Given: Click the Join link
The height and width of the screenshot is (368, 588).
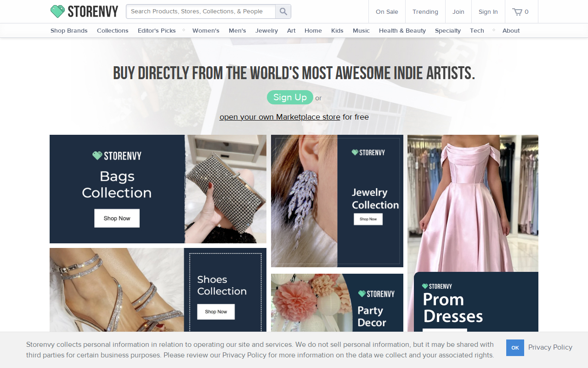Looking at the screenshot, I should [x=458, y=11].
